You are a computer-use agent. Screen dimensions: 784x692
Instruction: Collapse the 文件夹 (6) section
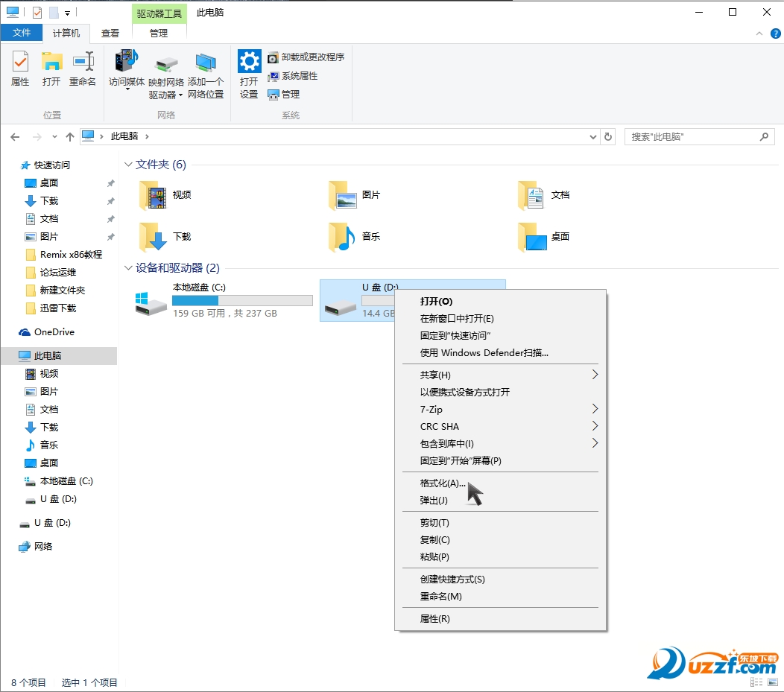coord(128,165)
